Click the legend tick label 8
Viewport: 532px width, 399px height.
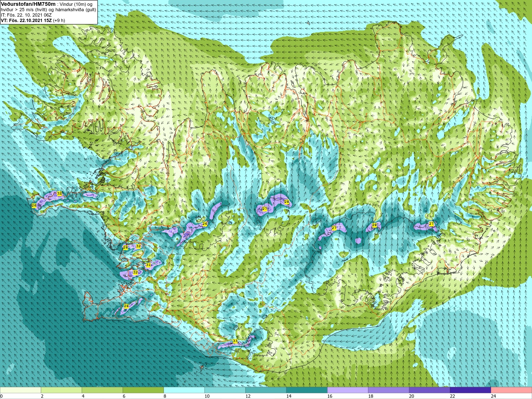(165, 396)
